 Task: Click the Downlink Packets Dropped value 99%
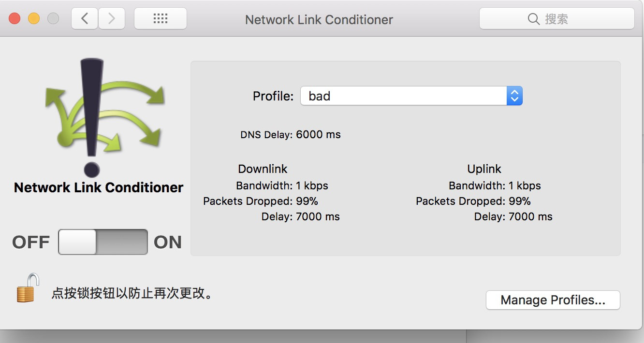(x=307, y=201)
